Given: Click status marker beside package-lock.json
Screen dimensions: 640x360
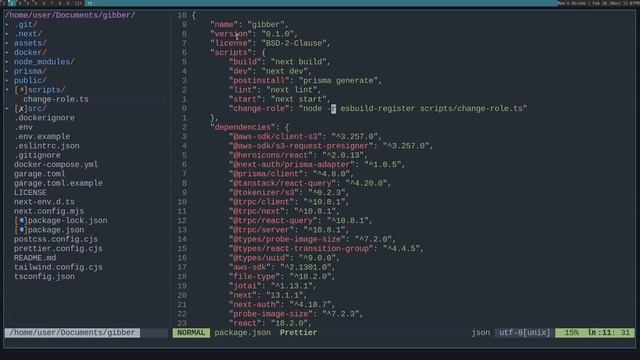Looking at the screenshot, I should click(x=21, y=220).
